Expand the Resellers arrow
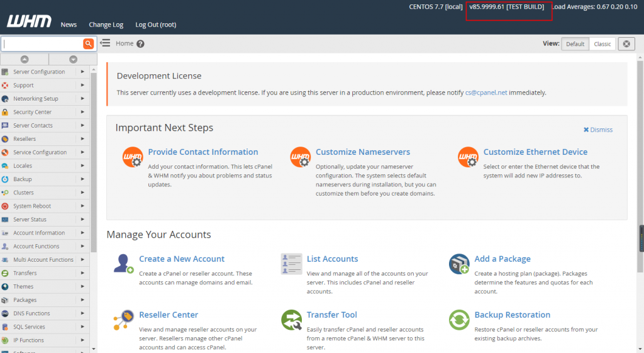 82,139
